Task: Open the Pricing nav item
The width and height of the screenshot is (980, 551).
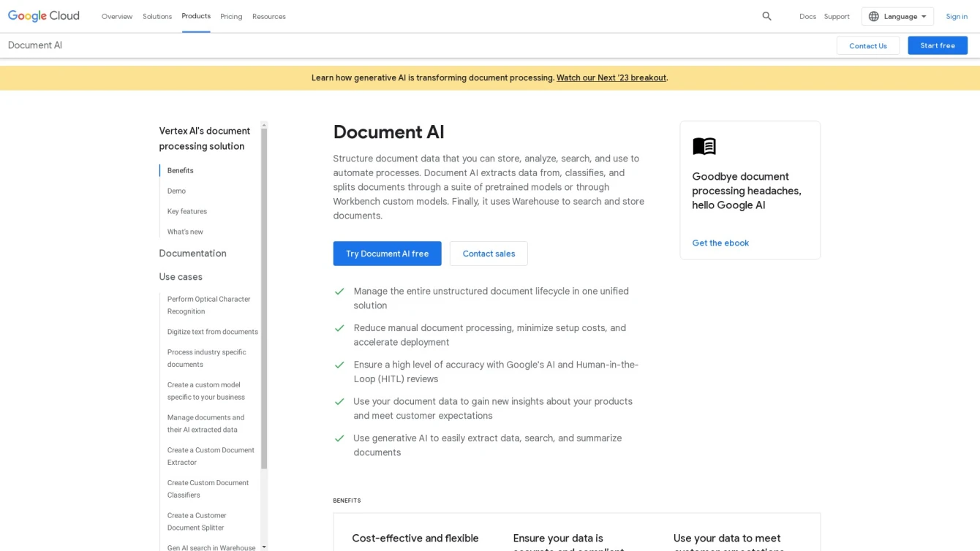Action: click(231, 16)
